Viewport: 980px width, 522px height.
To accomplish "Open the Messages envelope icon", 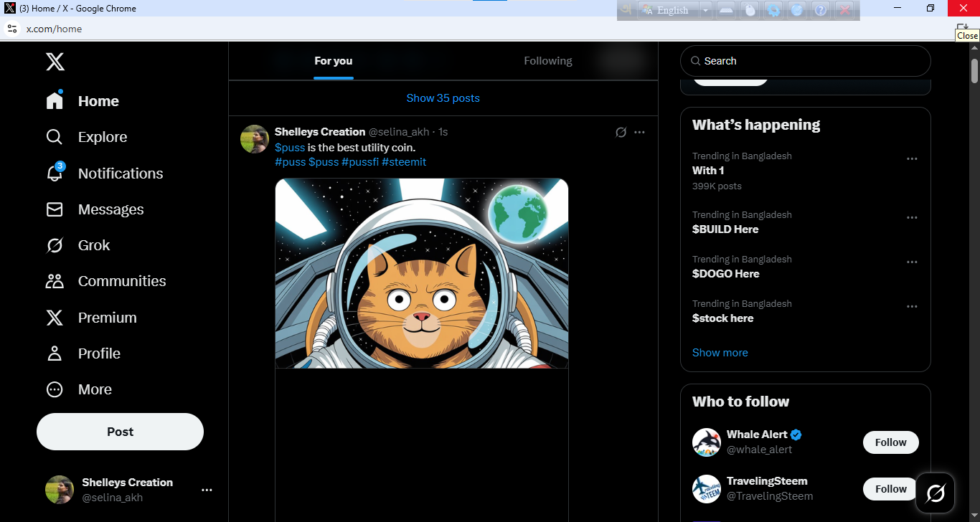I will coord(55,209).
